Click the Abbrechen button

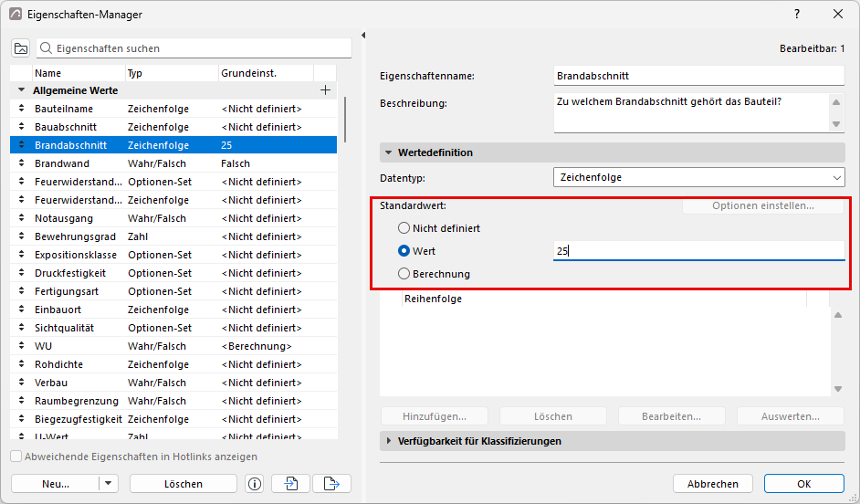(712, 484)
